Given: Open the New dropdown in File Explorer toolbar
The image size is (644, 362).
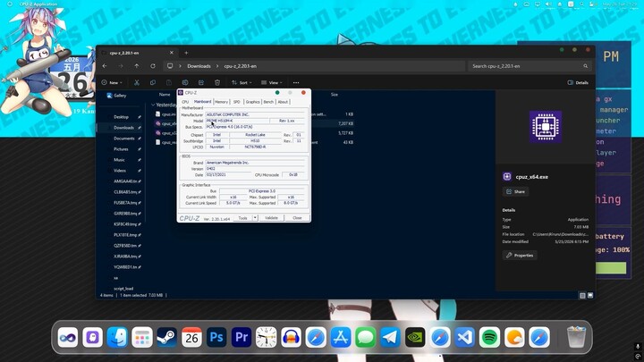Looking at the screenshot, I should point(112,82).
